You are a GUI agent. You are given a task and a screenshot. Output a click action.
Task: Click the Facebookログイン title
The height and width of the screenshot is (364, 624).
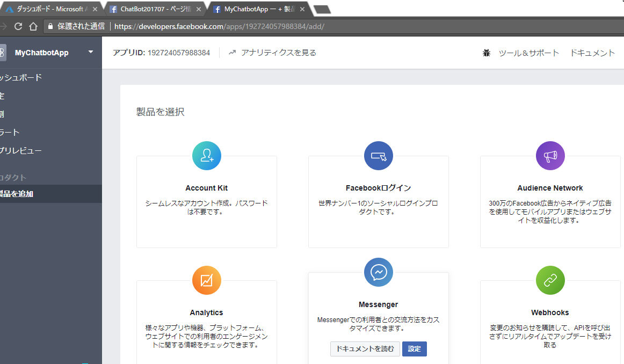pos(379,188)
